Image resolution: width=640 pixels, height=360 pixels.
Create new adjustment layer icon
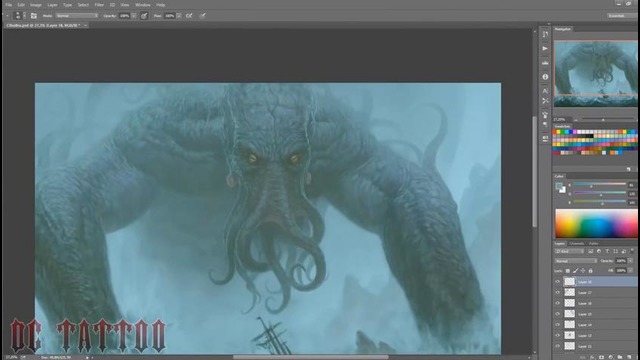611,357
